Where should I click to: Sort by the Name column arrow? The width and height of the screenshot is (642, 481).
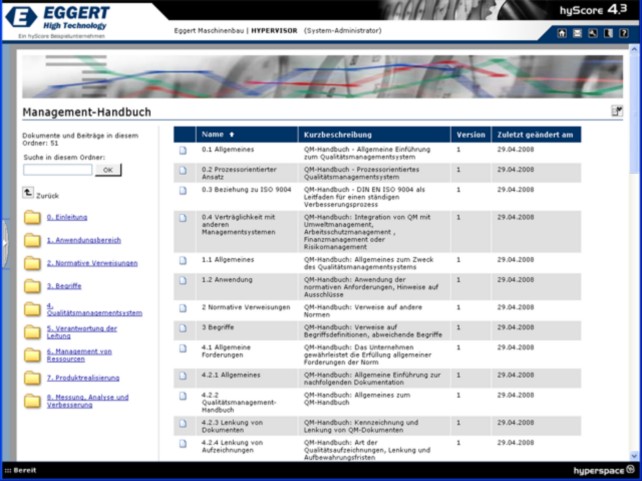point(232,134)
